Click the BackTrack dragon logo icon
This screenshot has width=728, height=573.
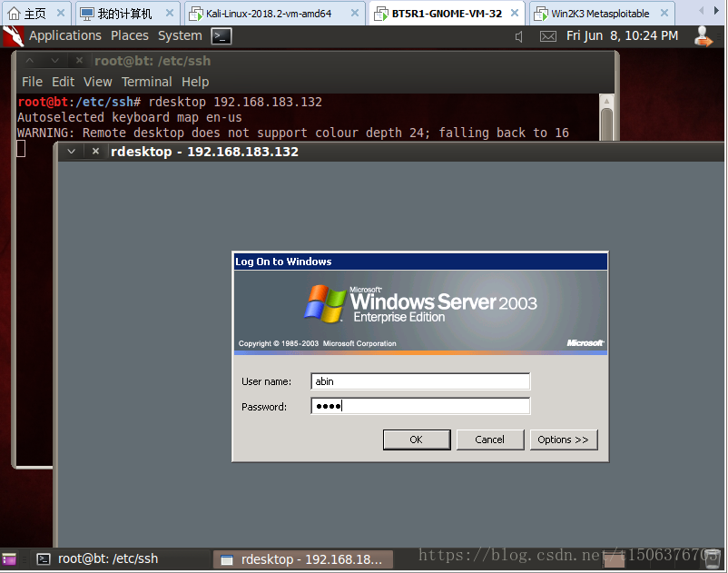point(13,36)
